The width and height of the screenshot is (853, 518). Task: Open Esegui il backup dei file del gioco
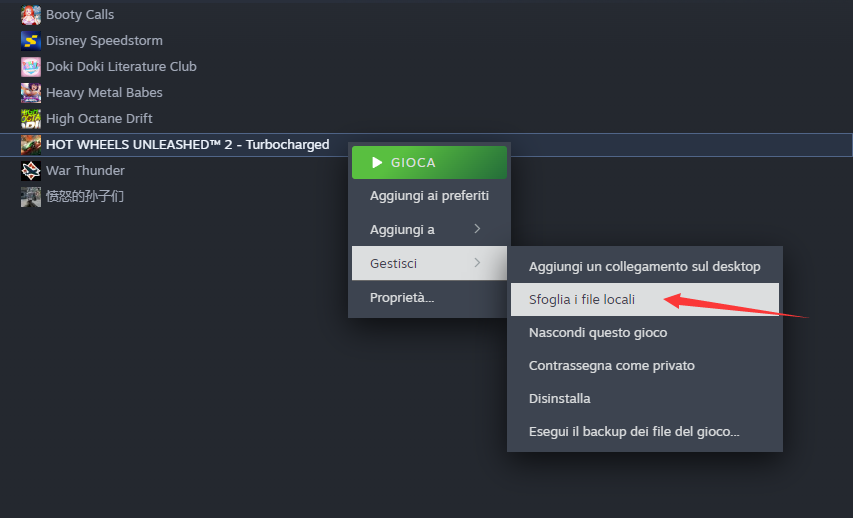pos(645,431)
